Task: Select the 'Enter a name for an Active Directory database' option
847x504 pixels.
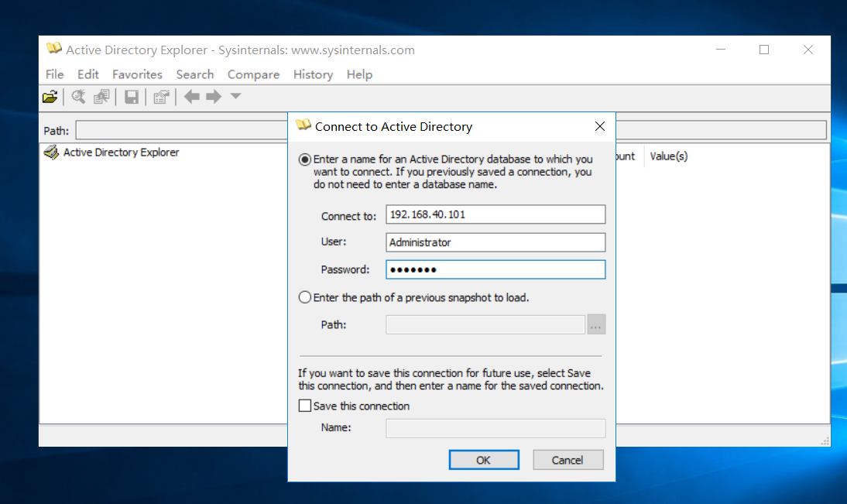Action: pyautogui.click(x=305, y=159)
